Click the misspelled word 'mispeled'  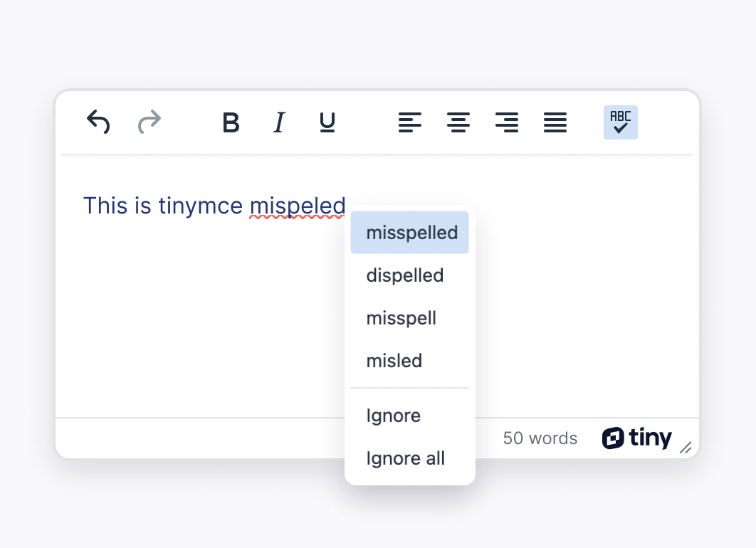pos(297,206)
